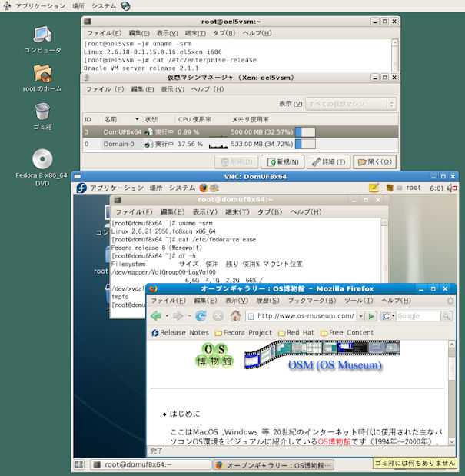This screenshot has width=465, height=476.
Task: Open the Trash desktop icon
Action: pos(42,111)
